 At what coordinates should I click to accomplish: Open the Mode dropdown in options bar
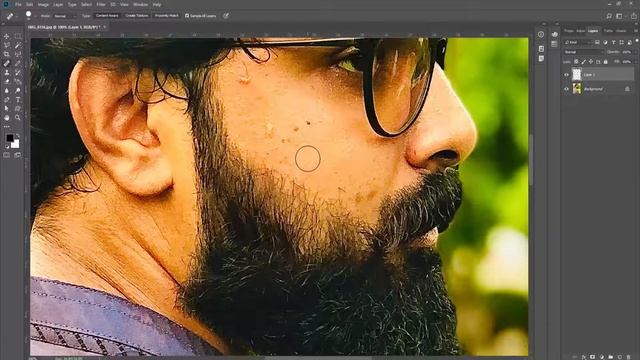(65, 16)
